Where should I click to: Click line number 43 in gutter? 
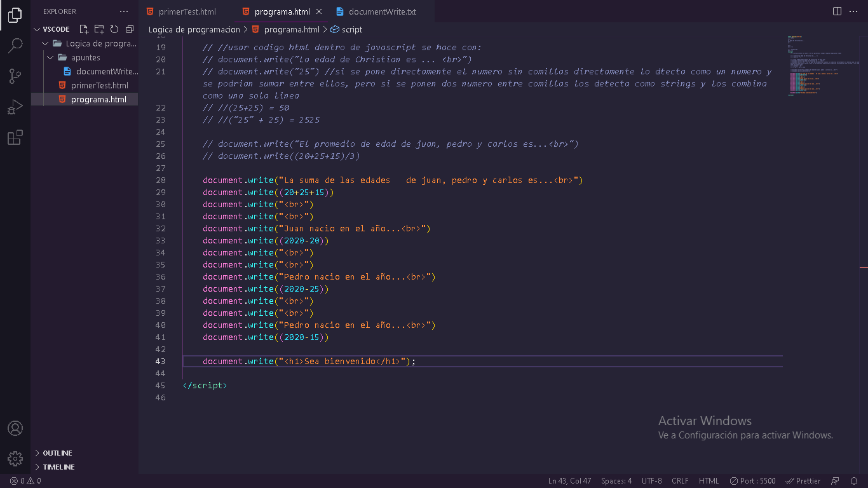pyautogui.click(x=160, y=362)
